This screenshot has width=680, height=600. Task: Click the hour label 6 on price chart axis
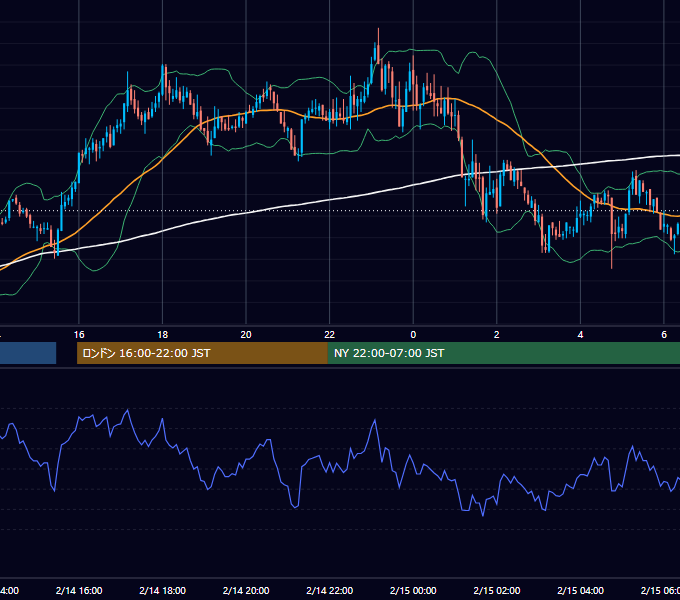pos(664,335)
